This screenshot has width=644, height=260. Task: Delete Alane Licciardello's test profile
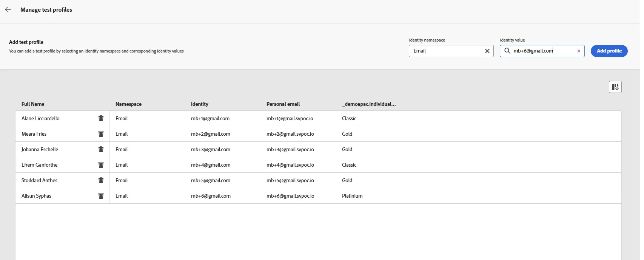coord(101,118)
